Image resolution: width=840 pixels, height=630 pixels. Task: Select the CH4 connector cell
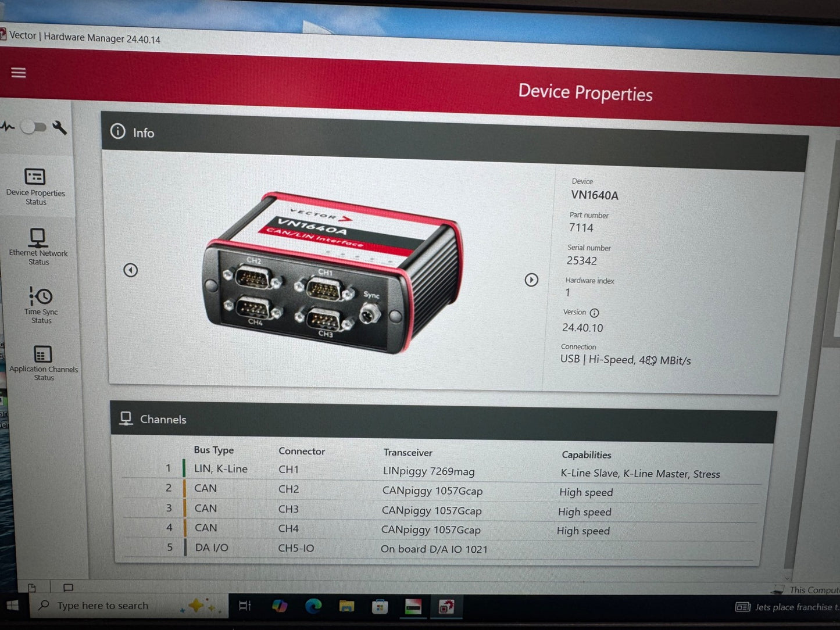click(288, 528)
